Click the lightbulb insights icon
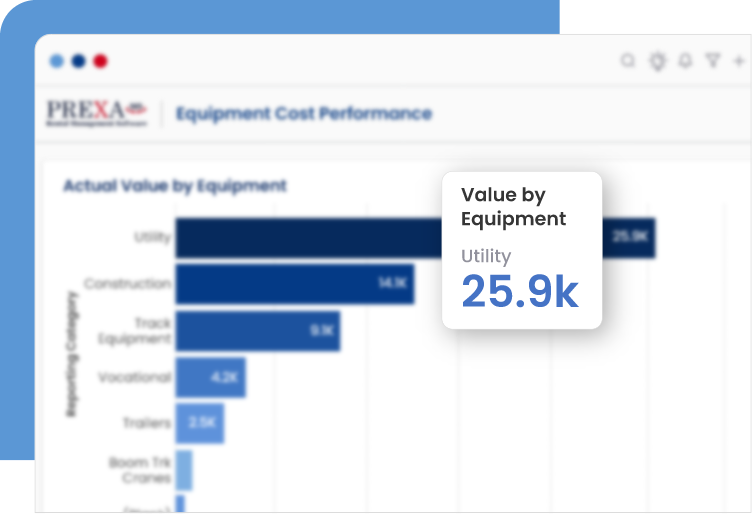The height and width of the screenshot is (514, 752). click(x=657, y=61)
